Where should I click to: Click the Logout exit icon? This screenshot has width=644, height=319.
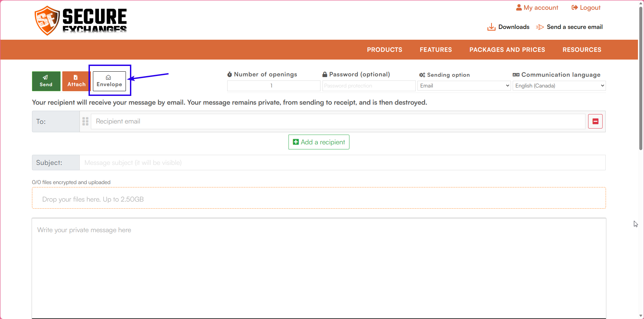575,7
